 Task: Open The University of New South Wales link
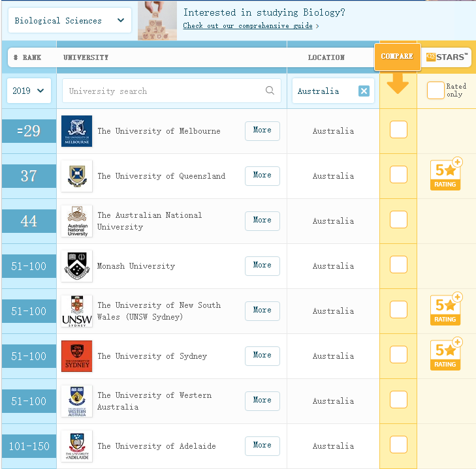[x=159, y=311]
